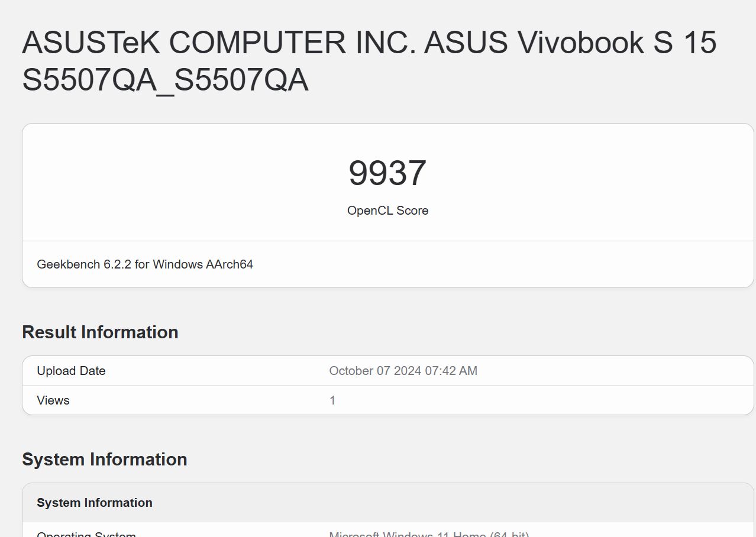Viewport: 756px width, 537px height.
Task: Click the word ASUSTeK in the page title
Action: [x=95, y=43]
